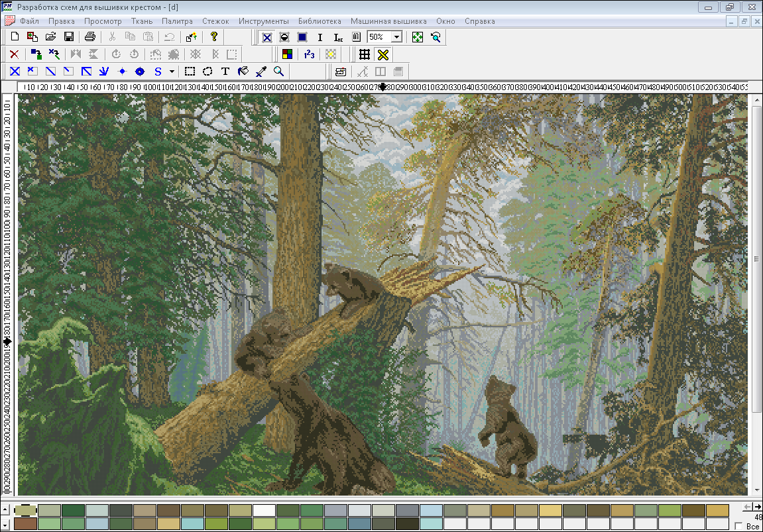Select the special stitch S tool
The height and width of the screenshot is (532, 763).
(x=158, y=72)
